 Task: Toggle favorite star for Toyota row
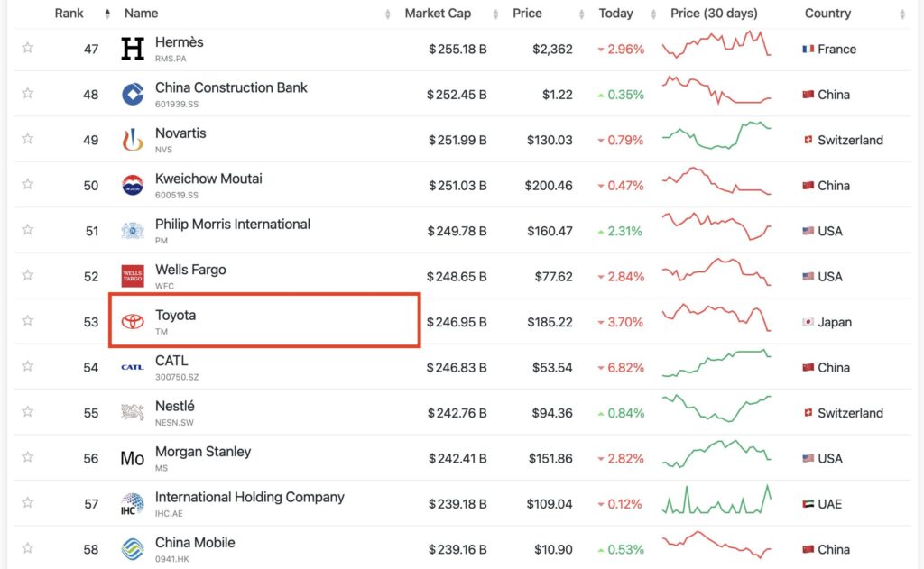[x=28, y=321]
